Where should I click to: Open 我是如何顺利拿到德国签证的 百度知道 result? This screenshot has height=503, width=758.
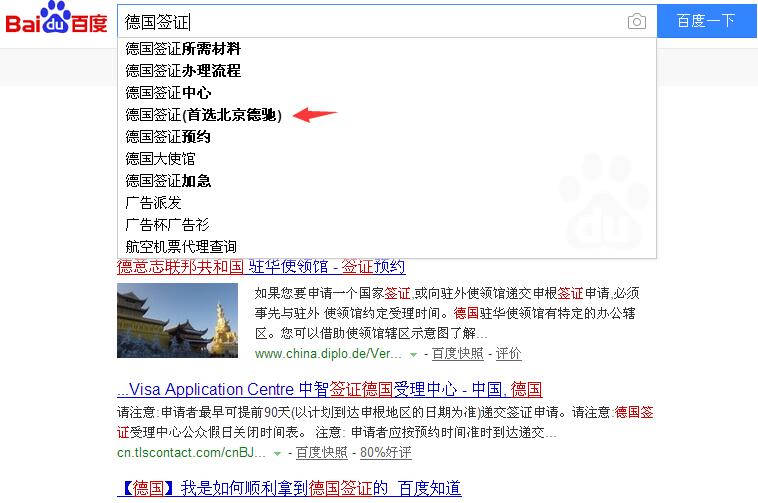point(289,489)
